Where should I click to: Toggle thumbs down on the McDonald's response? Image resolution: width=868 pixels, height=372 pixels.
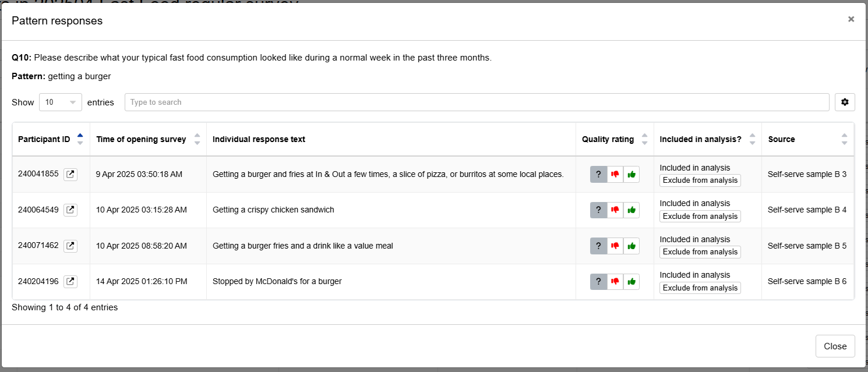[x=615, y=281]
